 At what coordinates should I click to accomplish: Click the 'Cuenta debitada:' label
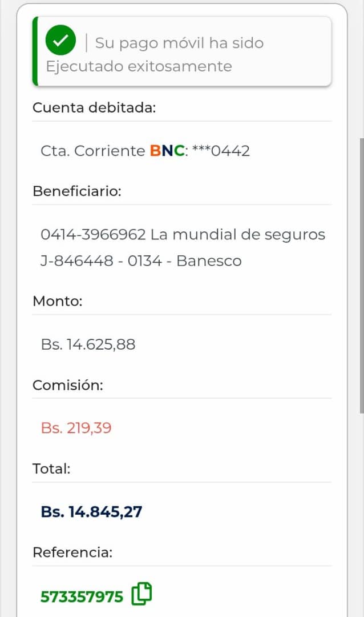[94, 107]
